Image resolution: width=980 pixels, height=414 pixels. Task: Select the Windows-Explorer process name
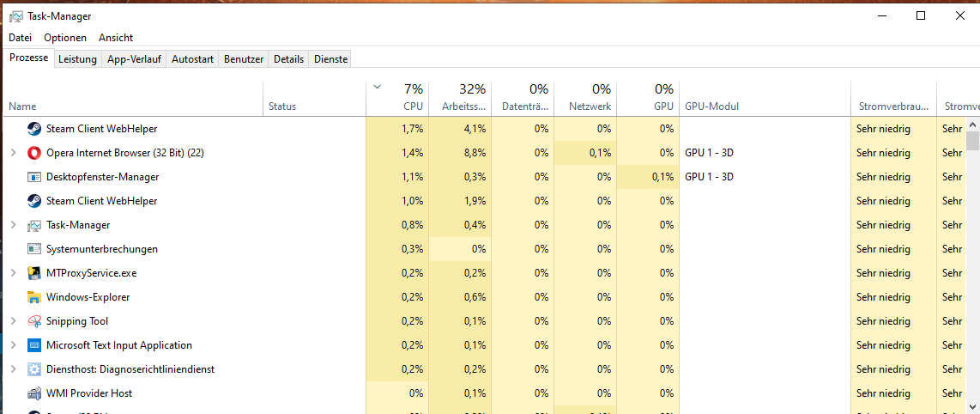(88, 297)
